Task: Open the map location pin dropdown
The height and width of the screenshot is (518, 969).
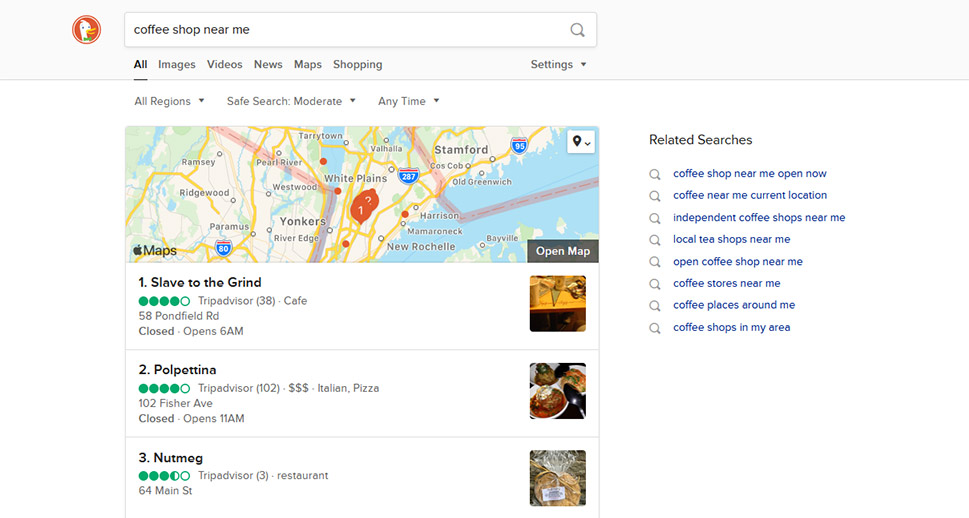Action: coord(581,142)
